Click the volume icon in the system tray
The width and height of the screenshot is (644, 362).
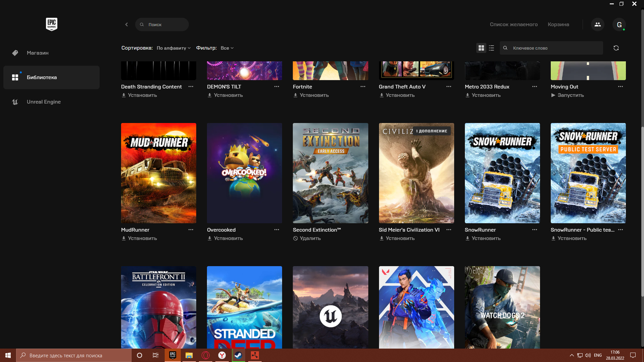tap(588, 355)
